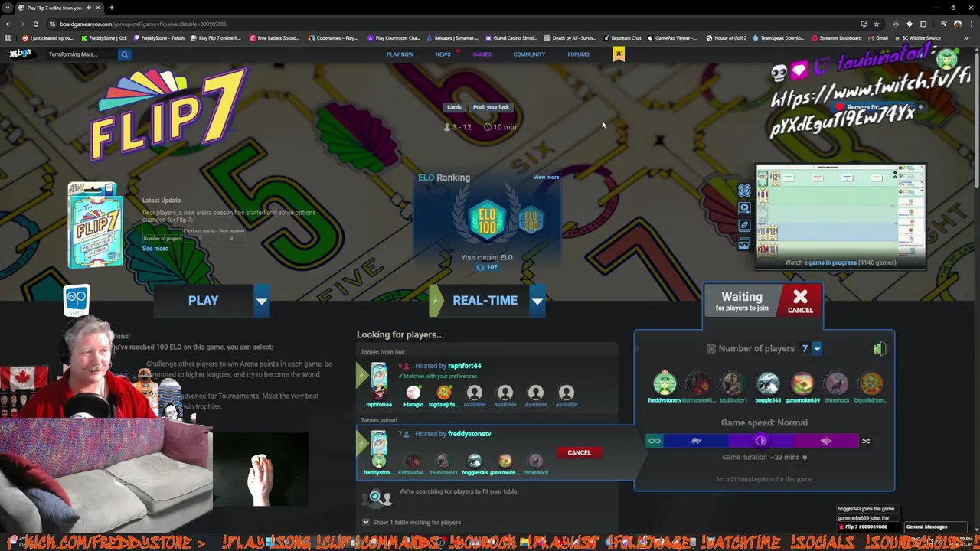Click dmxshock avatar in the waiting panel
The width and height of the screenshot is (980, 551).
(x=837, y=383)
